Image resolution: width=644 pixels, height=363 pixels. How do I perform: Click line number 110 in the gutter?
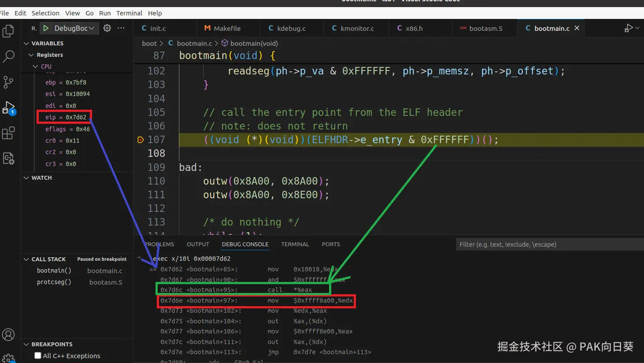pyautogui.click(x=156, y=181)
